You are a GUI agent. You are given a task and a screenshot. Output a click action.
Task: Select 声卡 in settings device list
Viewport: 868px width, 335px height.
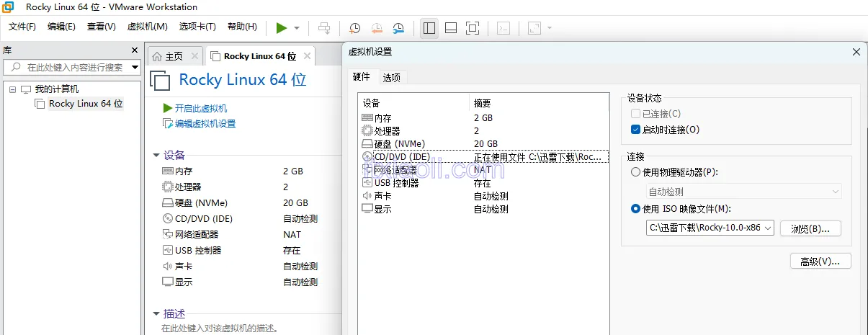[x=484, y=196]
